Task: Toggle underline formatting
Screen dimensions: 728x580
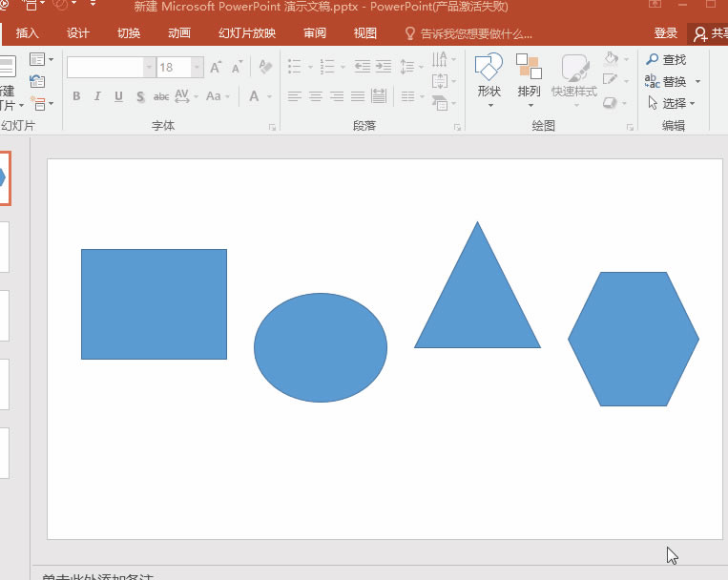Action: tap(118, 96)
